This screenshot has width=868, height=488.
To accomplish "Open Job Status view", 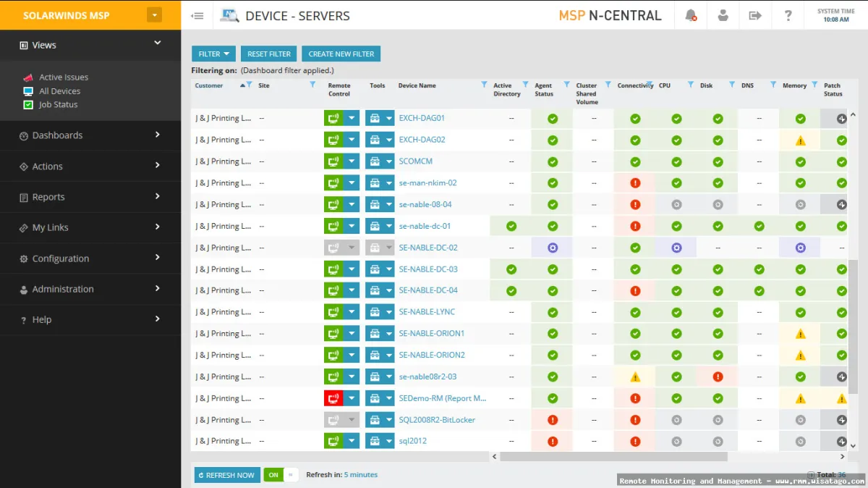I will click(x=59, y=104).
